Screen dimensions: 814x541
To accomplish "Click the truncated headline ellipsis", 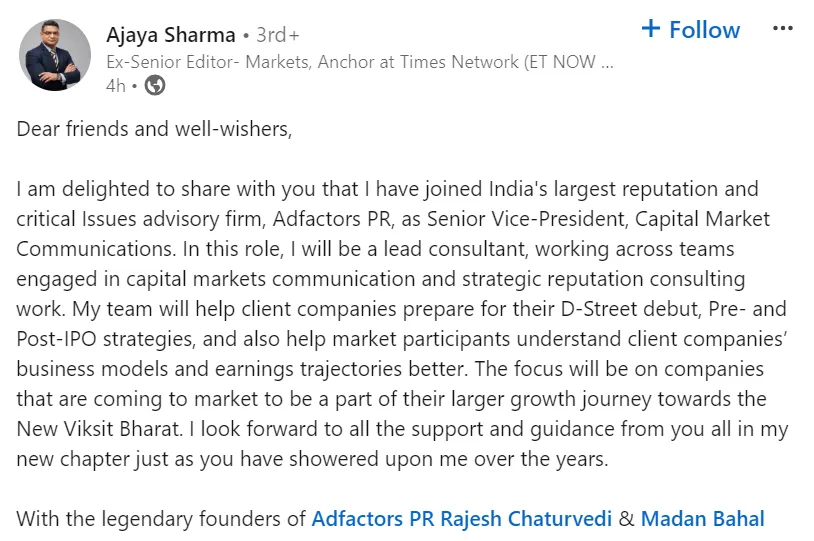I will coord(604,61).
